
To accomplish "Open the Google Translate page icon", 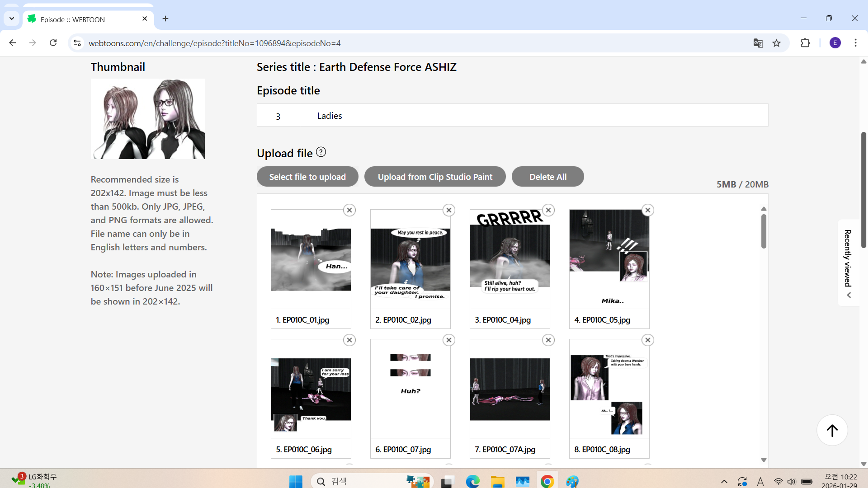I will tap(758, 43).
